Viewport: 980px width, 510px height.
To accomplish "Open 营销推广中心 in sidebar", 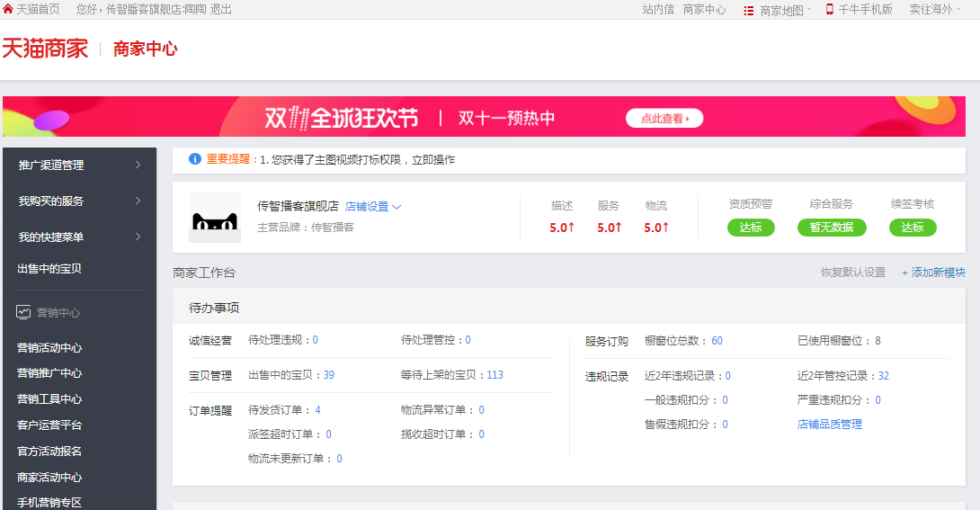I will click(x=49, y=373).
